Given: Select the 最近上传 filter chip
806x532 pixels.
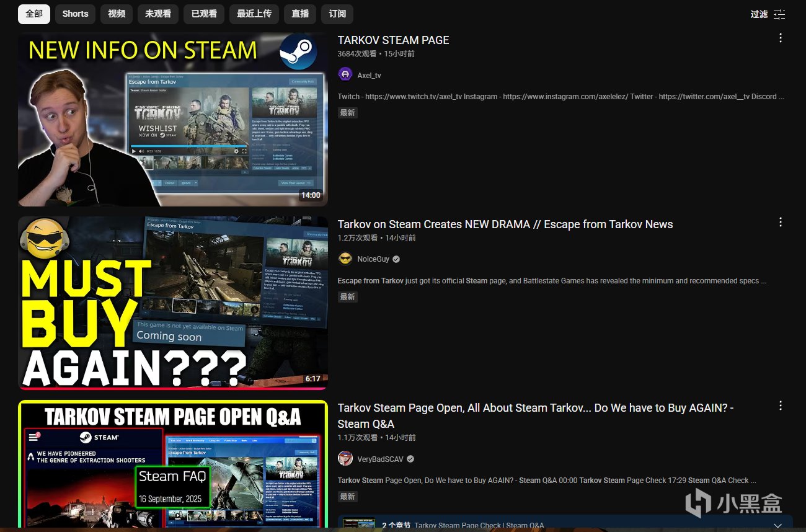Looking at the screenshot, I should click(x=254, y=14).
